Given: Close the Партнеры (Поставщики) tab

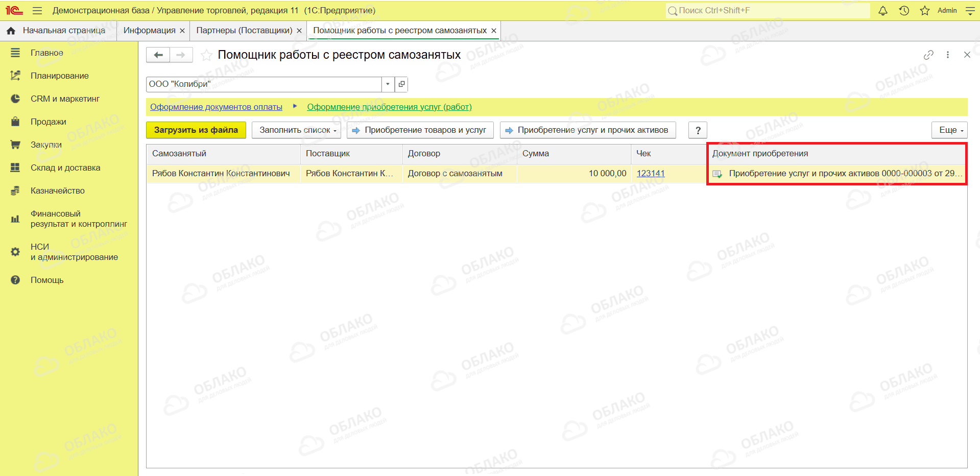Looking at the screenshot, I should [x=299, y=31].
